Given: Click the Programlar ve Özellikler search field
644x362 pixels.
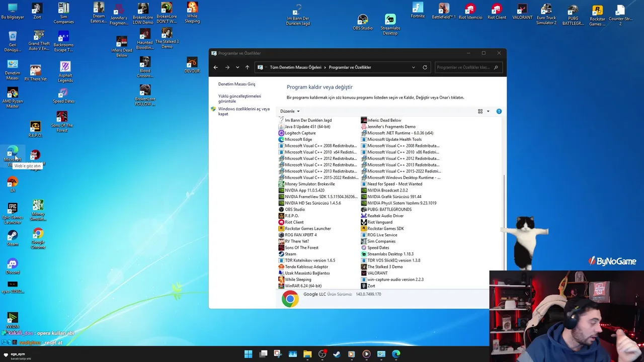Looking at the screenshot, I should [467, 67].
